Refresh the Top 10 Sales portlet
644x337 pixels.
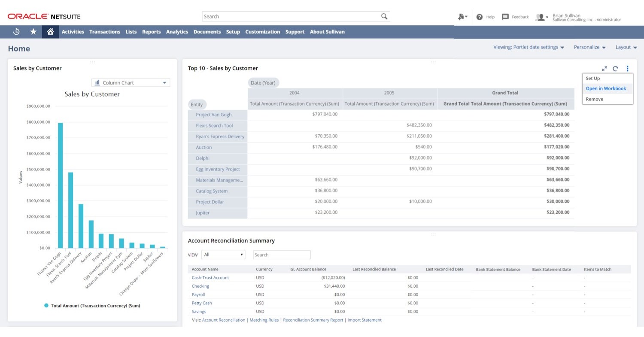point(616,68)
